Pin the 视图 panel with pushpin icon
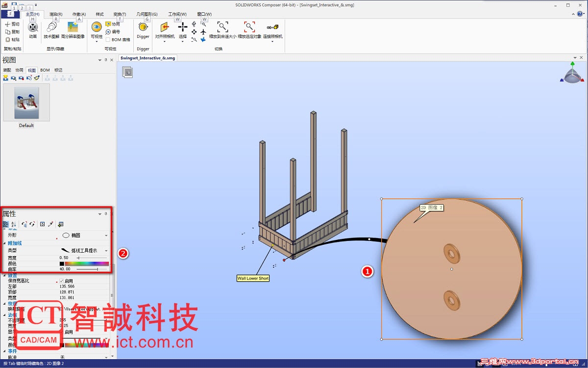This screenshot has height=368, width=588. [x=106, y=60]
